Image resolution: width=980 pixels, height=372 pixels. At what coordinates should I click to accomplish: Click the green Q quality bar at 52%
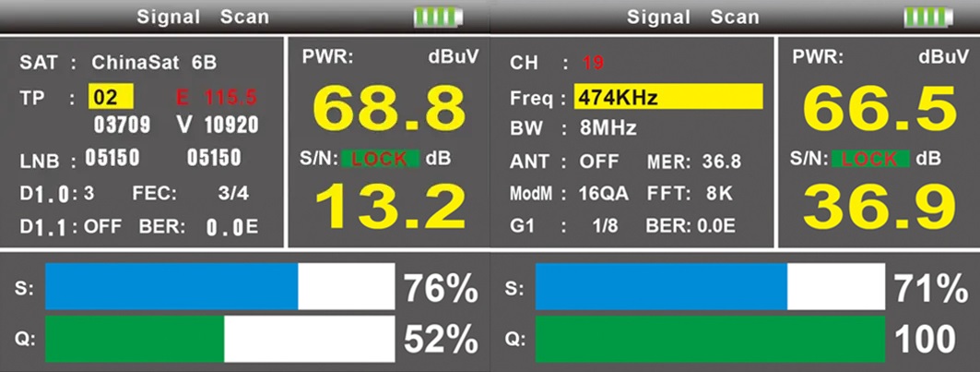[x=135, y=339]
